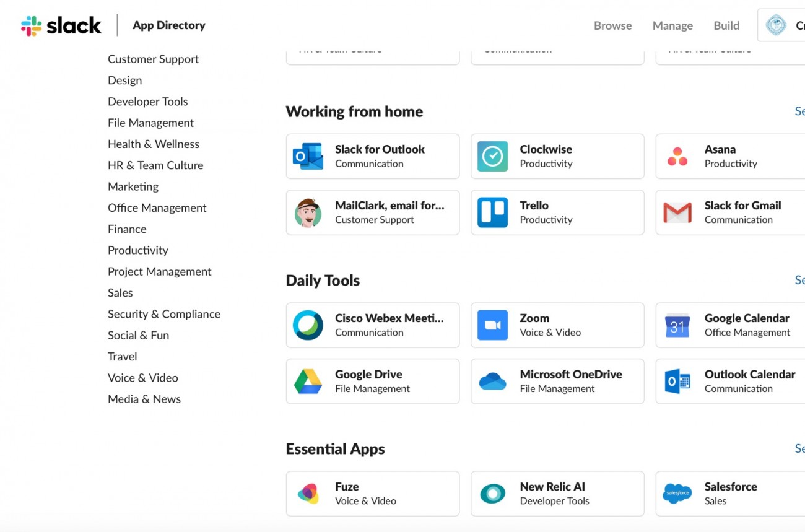Select the Social & Fun category
This screenshot has width=805, height=532.
[x=138, y=335]
